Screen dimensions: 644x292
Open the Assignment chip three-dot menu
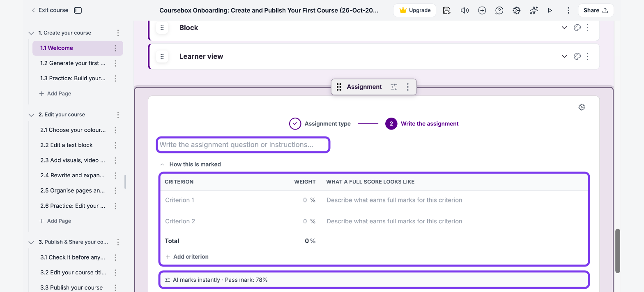click(407, 87)
